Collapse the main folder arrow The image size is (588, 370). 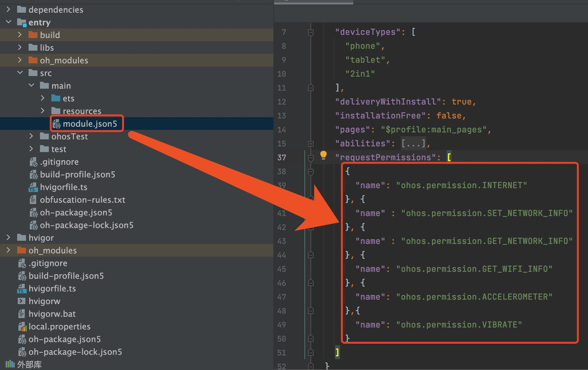pos(31,86)
